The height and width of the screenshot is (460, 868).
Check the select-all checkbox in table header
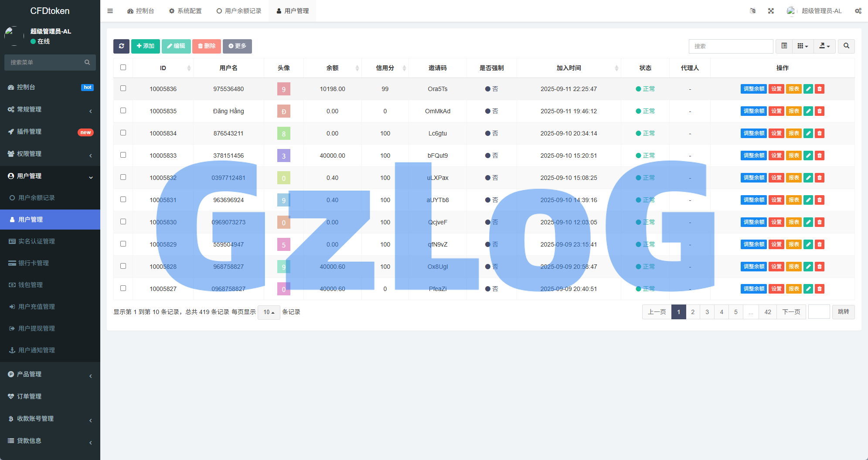click(x=123, y=68)
